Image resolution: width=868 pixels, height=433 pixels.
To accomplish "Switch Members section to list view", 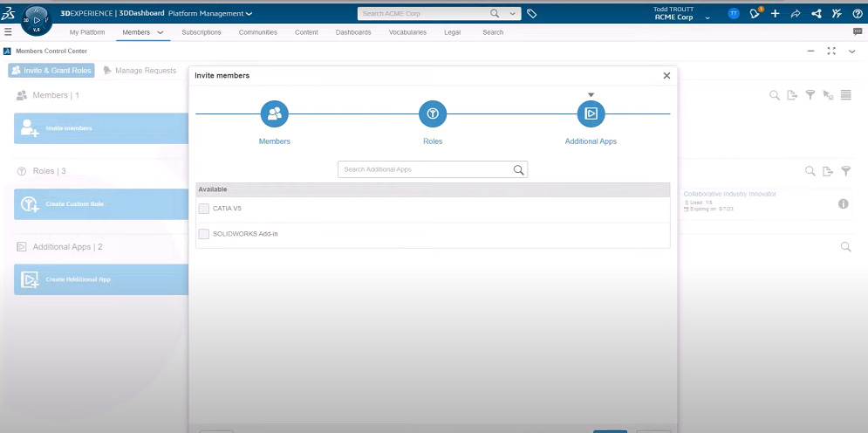I will (846, 95).
